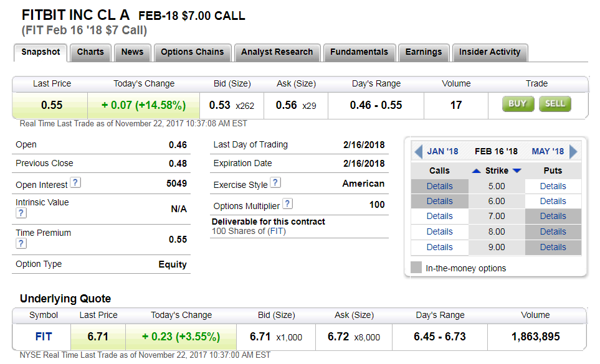Screen dimensions: 600x364
Task: Click the green BUY button
Action: click(518, 104)
